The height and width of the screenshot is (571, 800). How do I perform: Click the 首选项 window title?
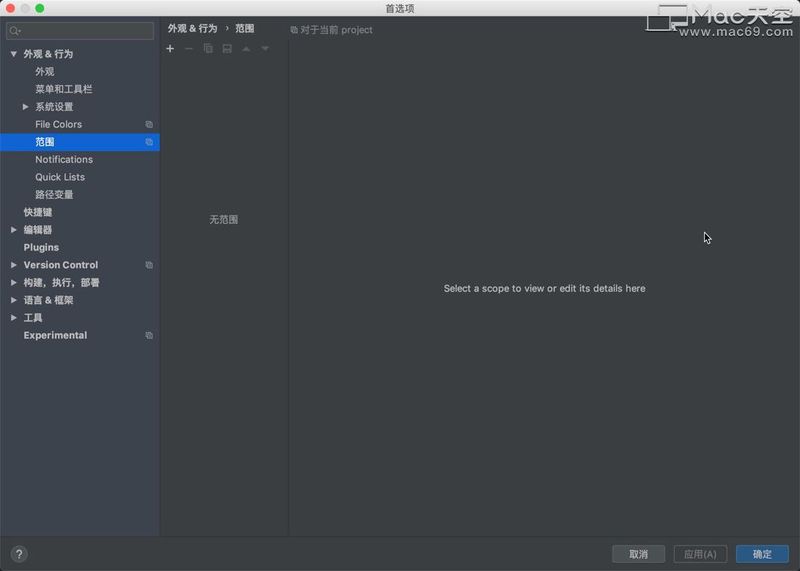(x=399, y=8)
